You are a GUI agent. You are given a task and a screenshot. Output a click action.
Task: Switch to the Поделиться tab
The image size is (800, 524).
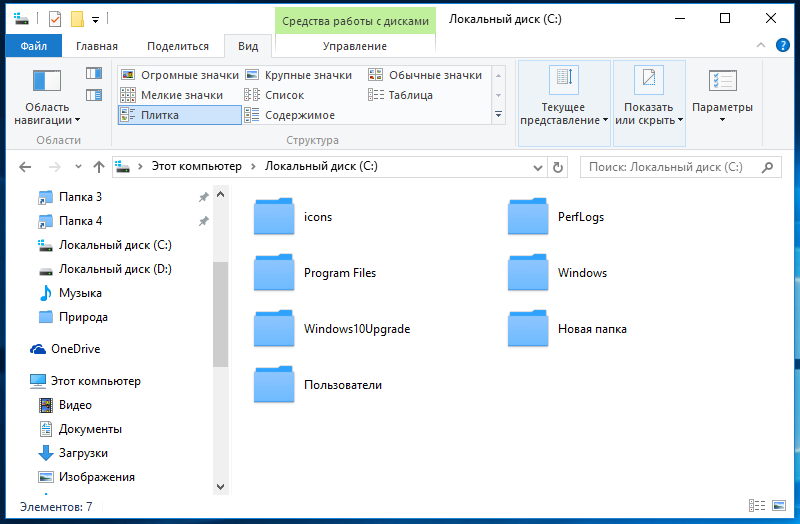coord(178,46)
